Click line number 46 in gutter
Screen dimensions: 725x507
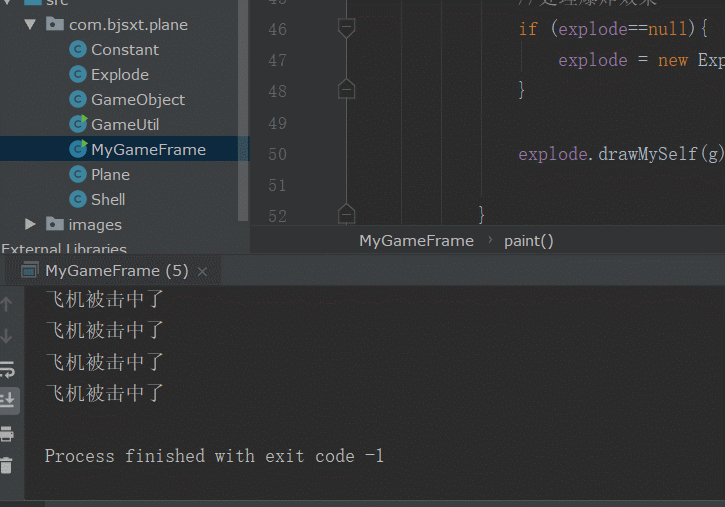click(x=277, y=29)
